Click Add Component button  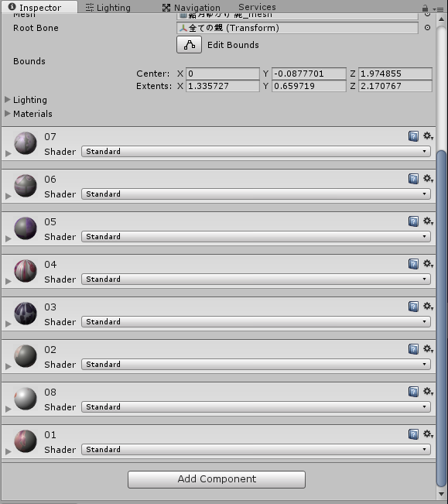click(x=217, y=479)
